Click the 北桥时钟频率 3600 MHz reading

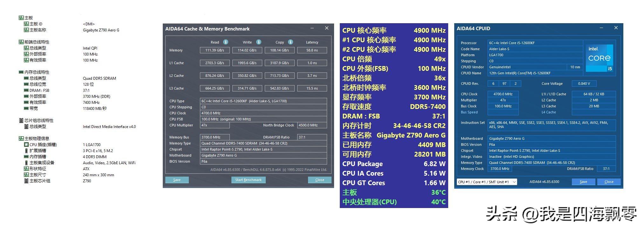pos(430,87)
